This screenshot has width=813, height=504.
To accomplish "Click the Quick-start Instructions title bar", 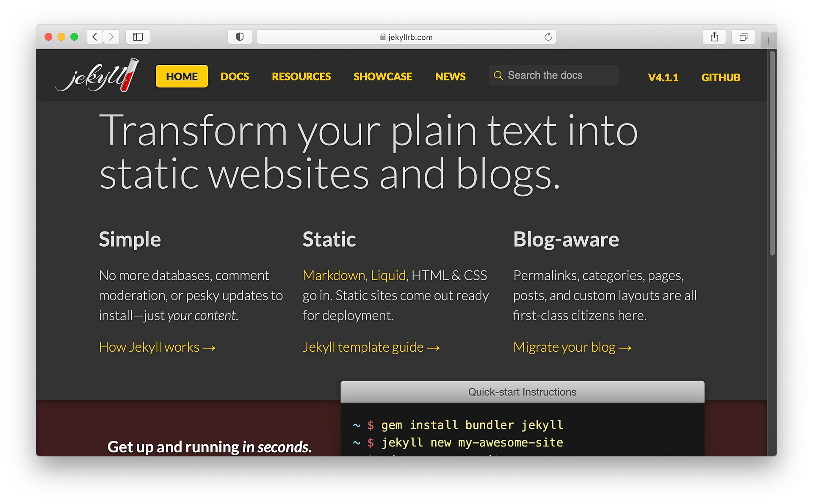I will tap(522, 392).
